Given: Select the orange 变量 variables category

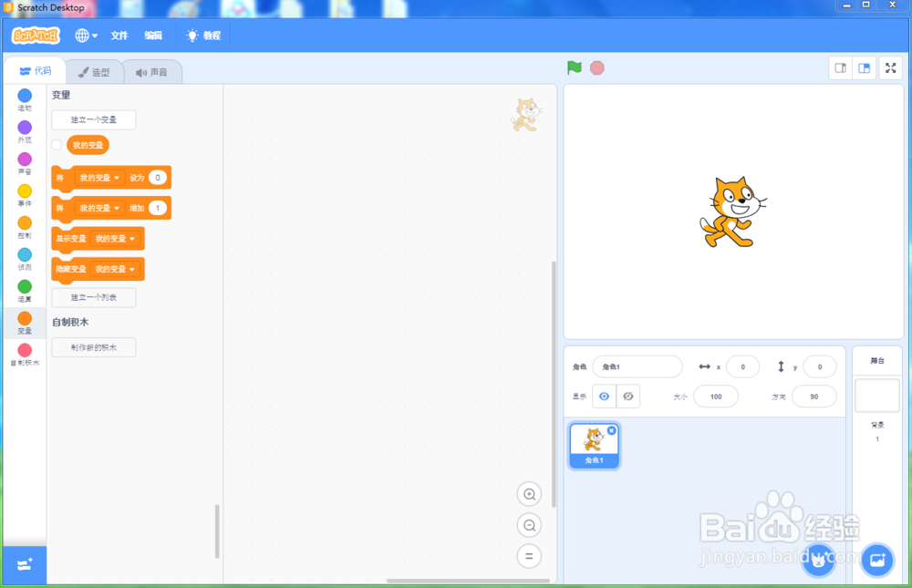Looking at the screenshot, I should pyautogui.click(x=25, y=324).
